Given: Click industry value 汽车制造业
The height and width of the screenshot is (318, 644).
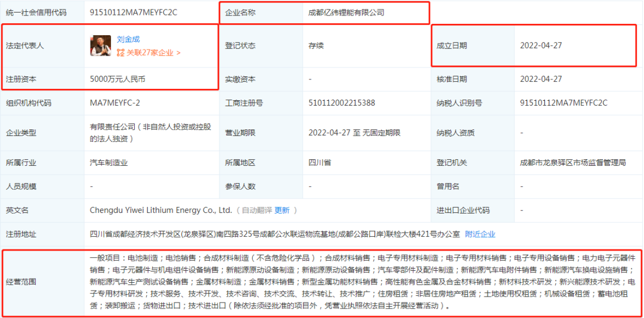Looking at the screenshot, I should (109, 162).
